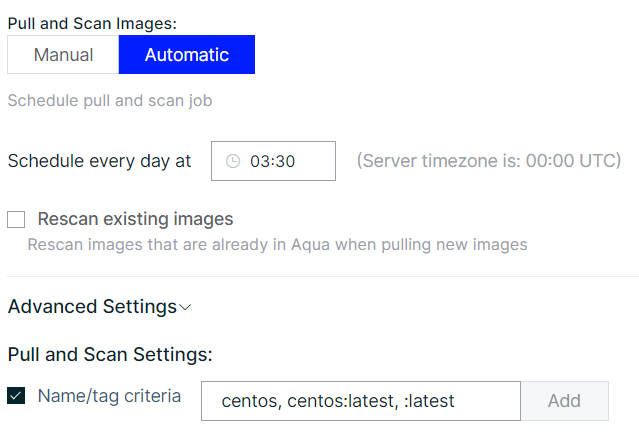Collapse the Advanced Settings chevron arrow
This screenshot has height=436, width=639.
pos(185,307)
